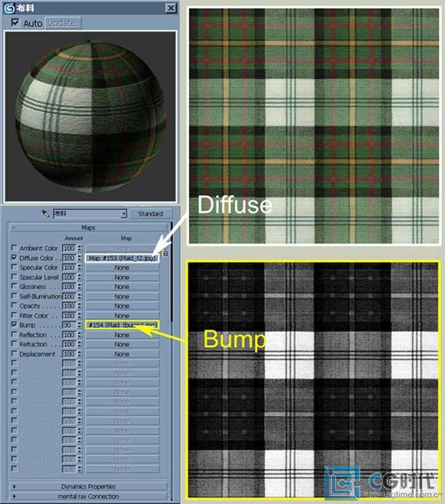Enable the Glossiness map checkbox
445x504 pixels.
tap(14, 286)
